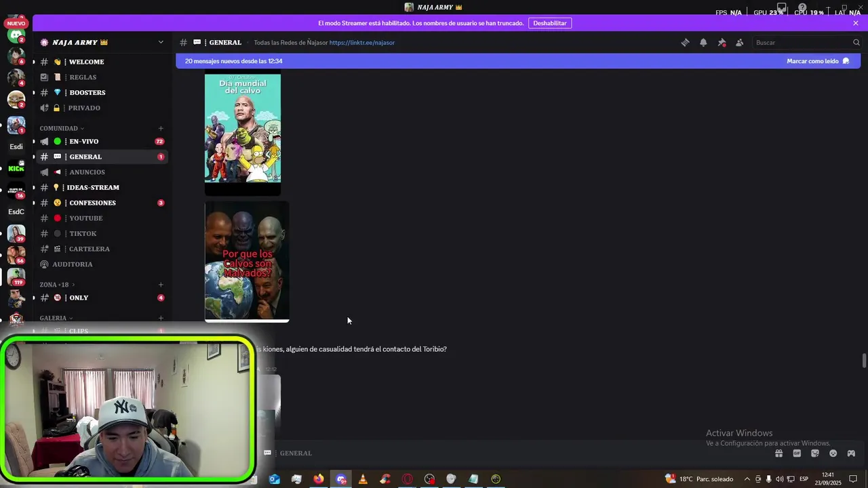The height and width of the screenshot is (488, 868).
Task: Open Opera browser from taskbar
Action: (408, 479)
